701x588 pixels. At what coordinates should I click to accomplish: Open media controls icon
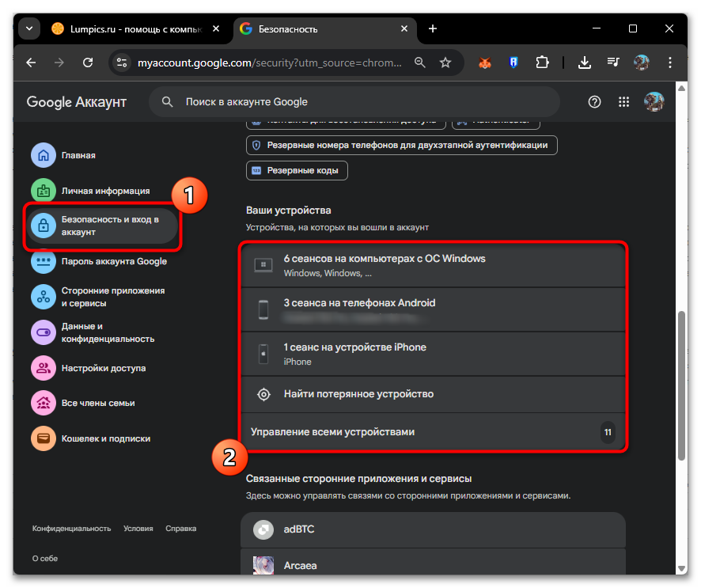coord(613,63)
